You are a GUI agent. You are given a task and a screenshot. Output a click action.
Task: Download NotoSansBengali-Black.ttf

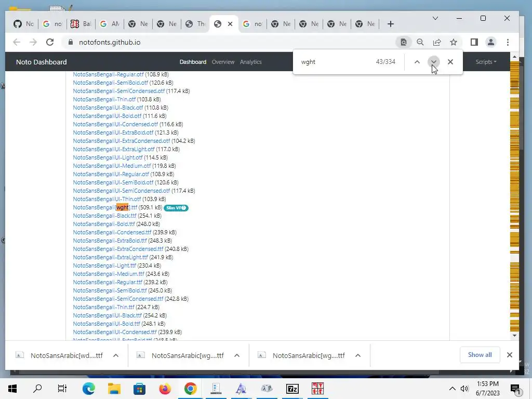click(104, 216)
